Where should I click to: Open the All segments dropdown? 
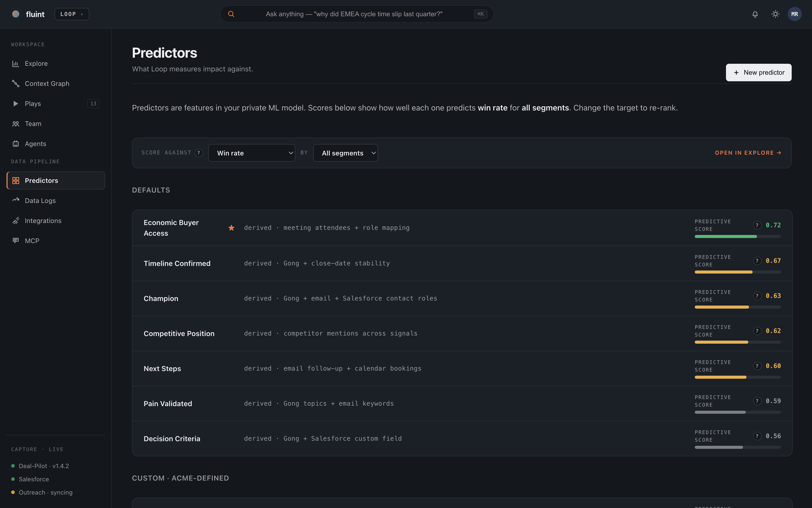345,153
